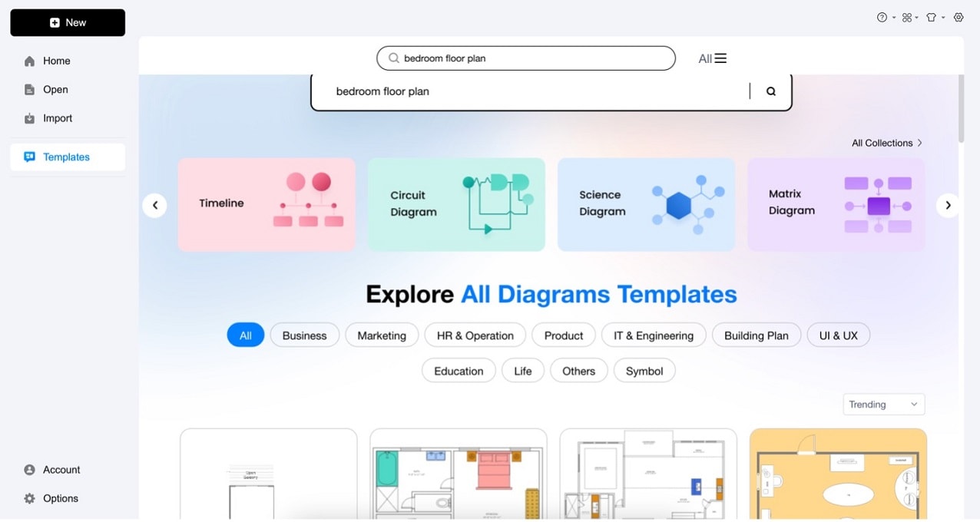Image resolution: width=980 pixels, height=522 pixels.
Task: Expand the arrow beside the shirt icon
Action: [943, 18]
